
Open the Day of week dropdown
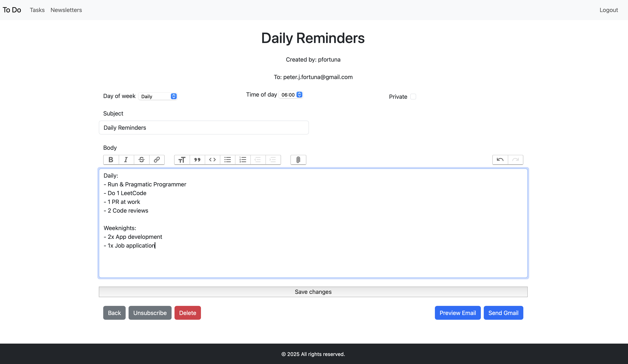click(158, 96)
